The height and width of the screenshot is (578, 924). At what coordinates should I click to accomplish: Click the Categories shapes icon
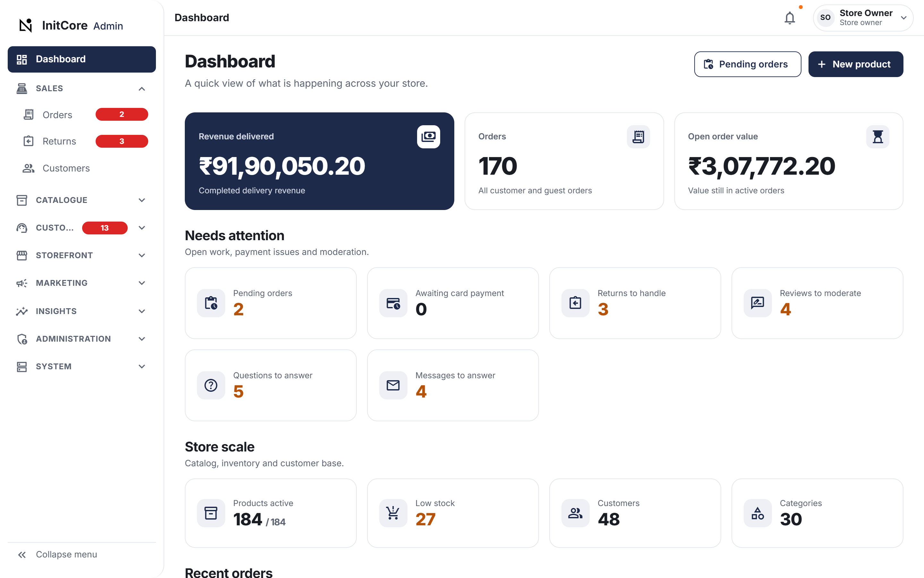click(x=757, y=512)
